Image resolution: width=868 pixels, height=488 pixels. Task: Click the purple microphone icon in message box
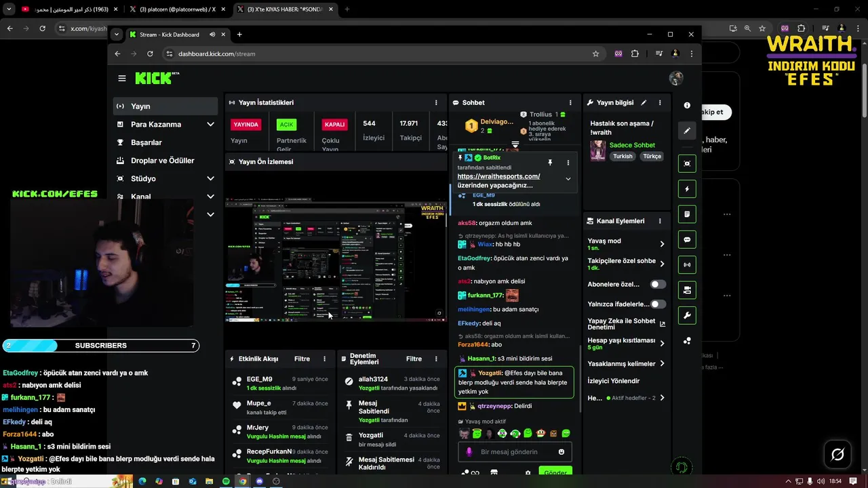point(469,452)
